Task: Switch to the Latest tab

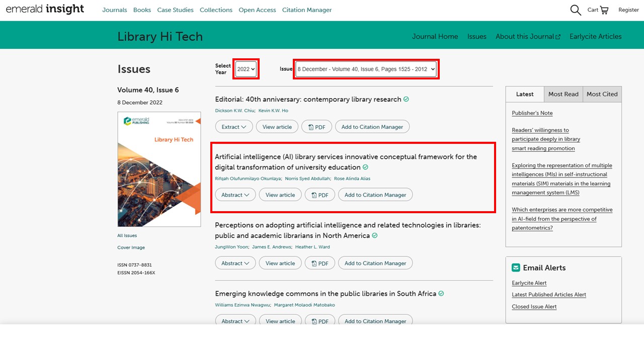Action: [x=525, y=94]
